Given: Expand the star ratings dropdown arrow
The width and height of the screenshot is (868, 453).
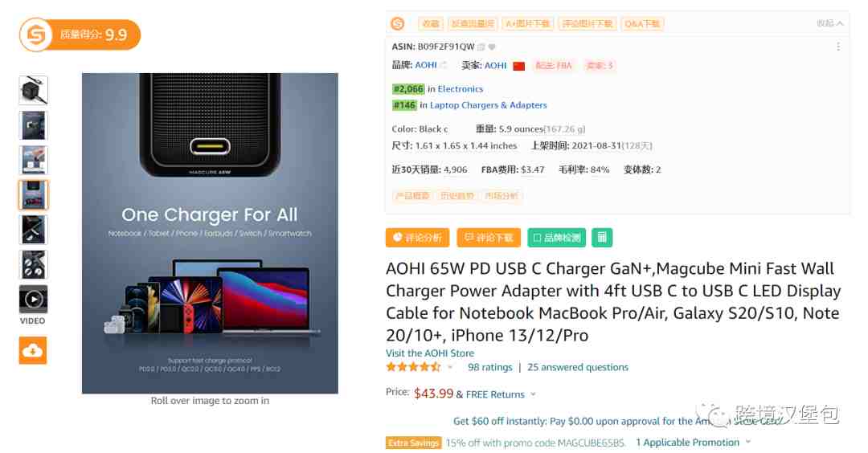Looking at the screenshot, I should [x=450, y=367].
